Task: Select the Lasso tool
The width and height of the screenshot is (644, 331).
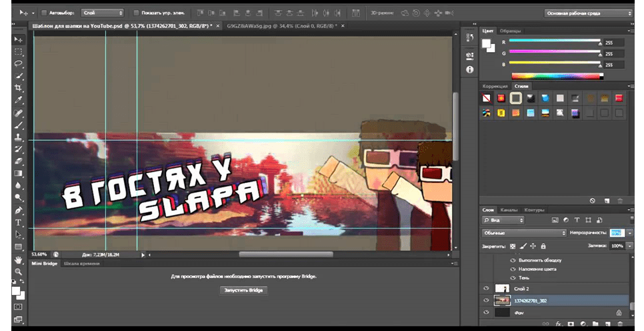Action: [x=18, y=64]
